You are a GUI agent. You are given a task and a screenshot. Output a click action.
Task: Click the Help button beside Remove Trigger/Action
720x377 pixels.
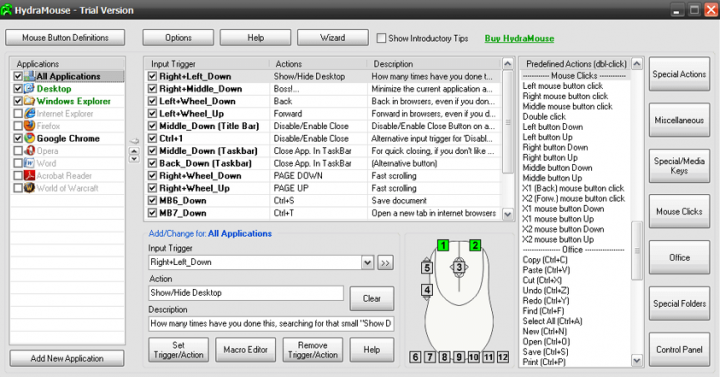point(371,350)
